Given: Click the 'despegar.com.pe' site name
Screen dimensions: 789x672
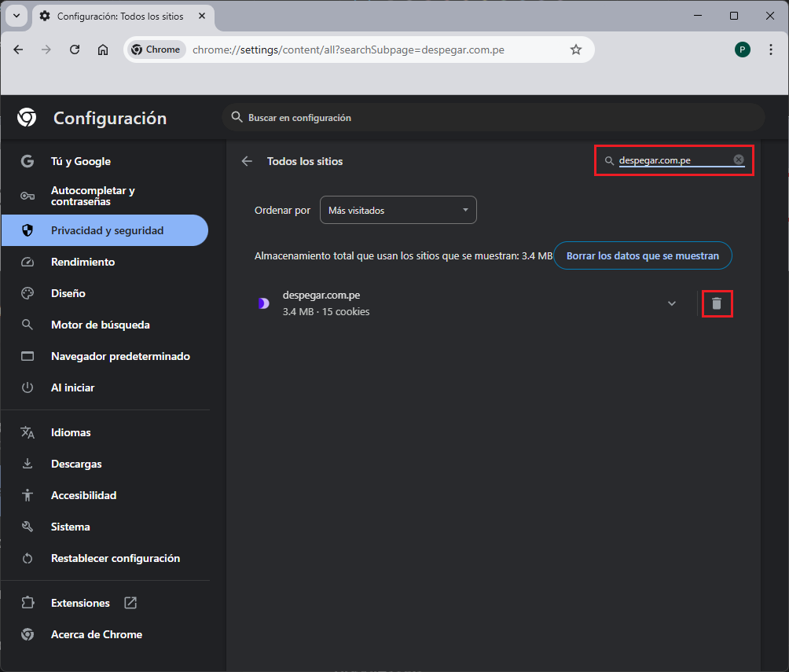Looking at the screenshot, I should click(x=321, y=295).
